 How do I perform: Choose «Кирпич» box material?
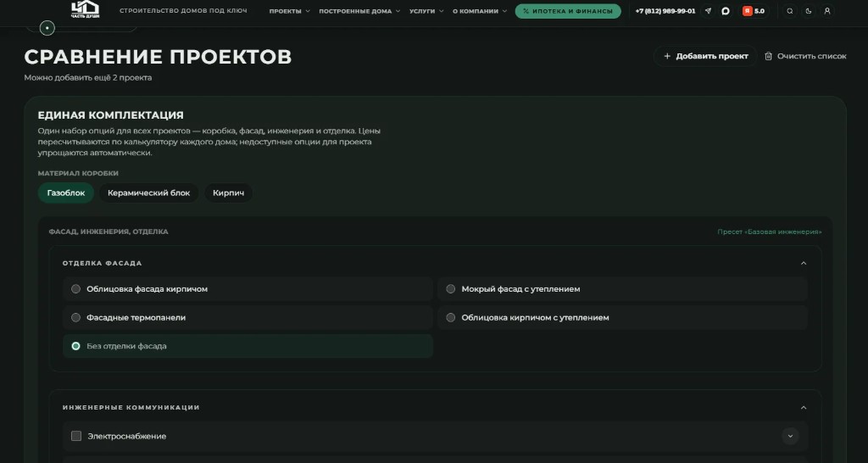229,192
